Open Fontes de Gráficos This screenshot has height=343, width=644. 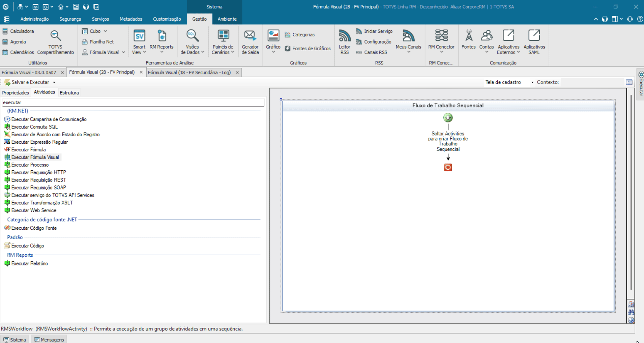(x=308, y=49)
